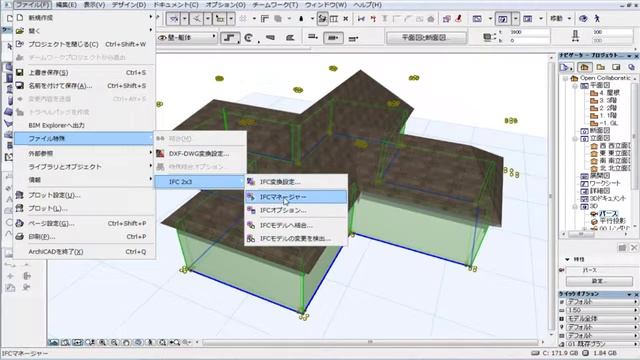The image size is (640, 360).
Task: Click the walking figure 3D explore icon
Action: 597,18
